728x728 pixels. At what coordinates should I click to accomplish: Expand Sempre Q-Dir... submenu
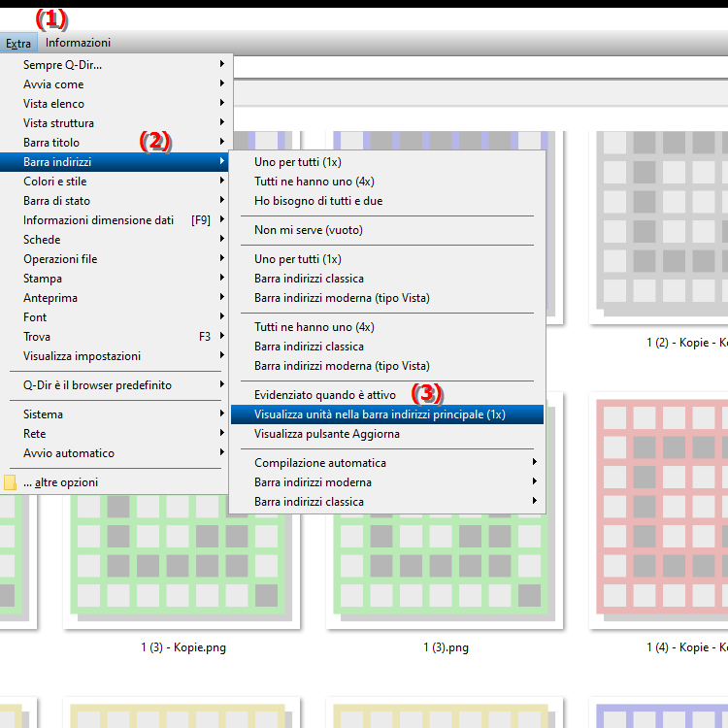[115, 65]
